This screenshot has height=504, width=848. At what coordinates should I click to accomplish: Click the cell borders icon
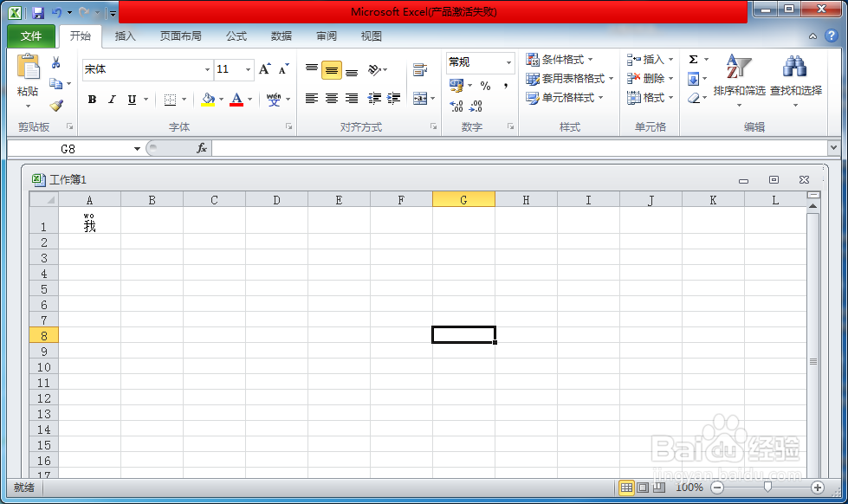tap(171, 100)
